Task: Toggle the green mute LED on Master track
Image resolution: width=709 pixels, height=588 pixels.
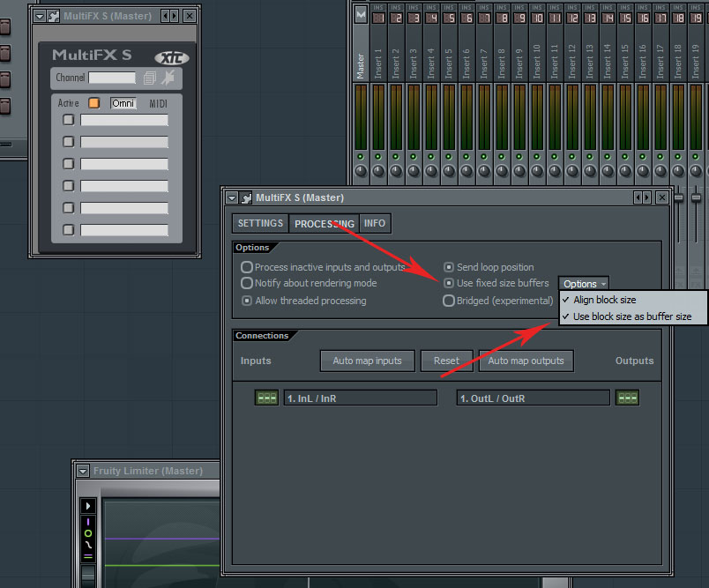Action: (361, 157)
